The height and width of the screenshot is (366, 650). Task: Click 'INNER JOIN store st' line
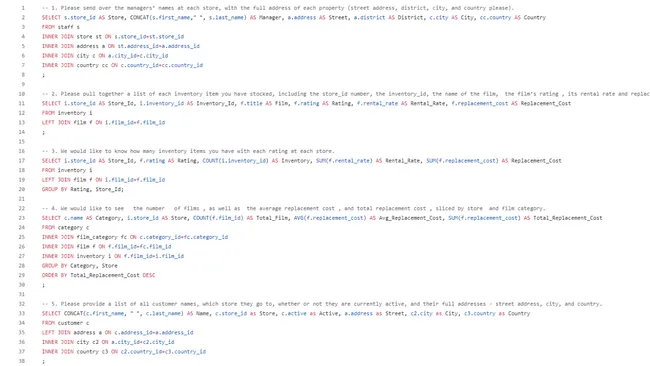tap(113, 36)
